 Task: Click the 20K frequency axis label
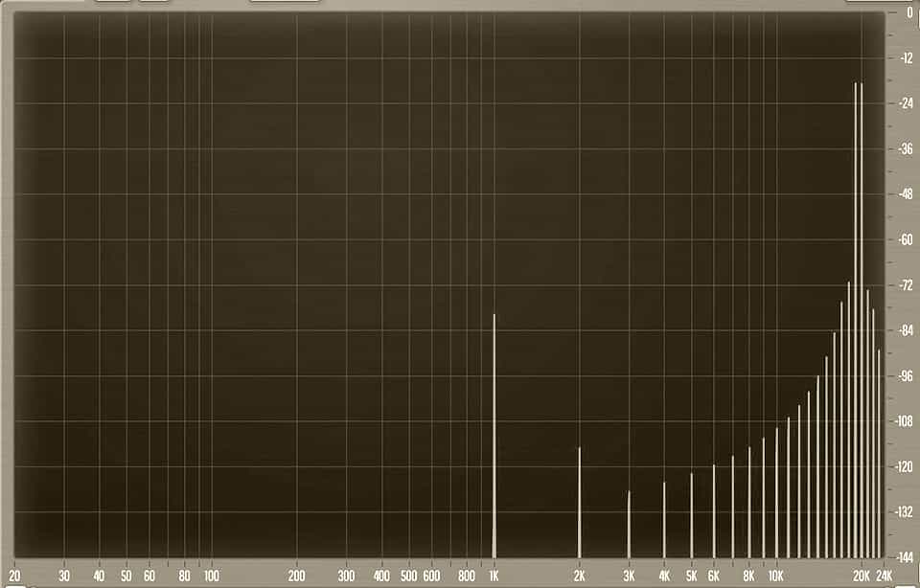862,576
